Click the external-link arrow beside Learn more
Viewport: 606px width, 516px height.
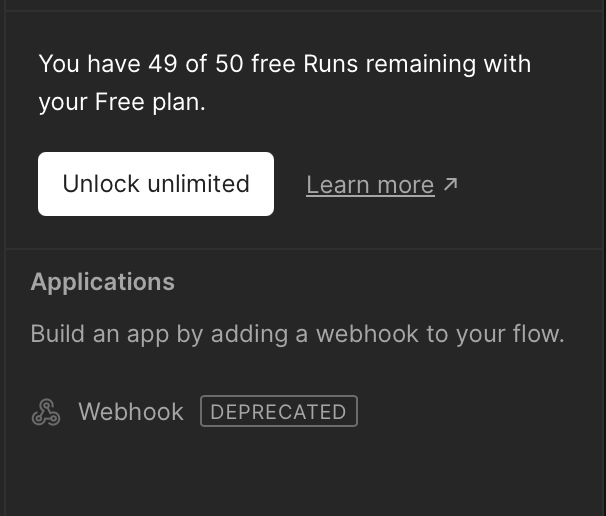click(451, 184)
